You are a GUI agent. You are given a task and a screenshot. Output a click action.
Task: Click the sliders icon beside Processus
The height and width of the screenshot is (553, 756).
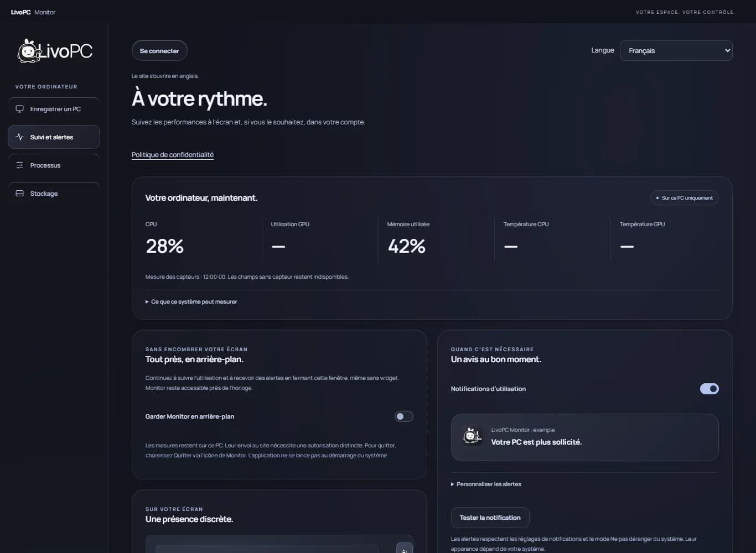(20, 165)
